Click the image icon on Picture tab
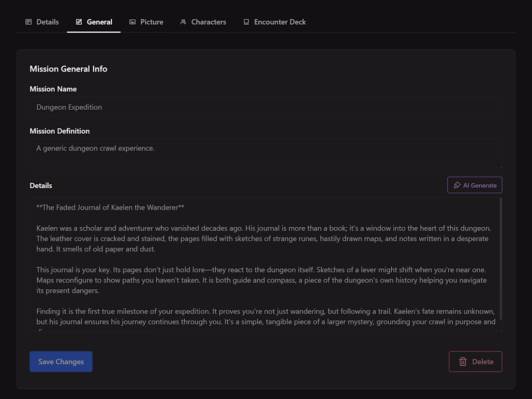 pyautogui.click(x=133, y=22)
